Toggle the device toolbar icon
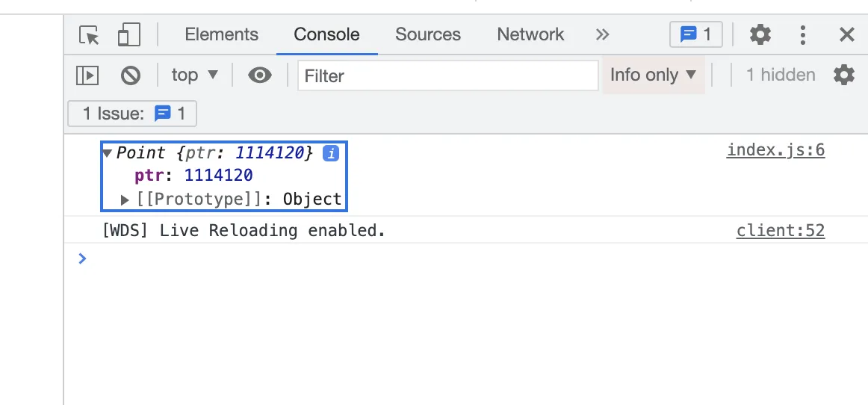The image size is (868, 405). pyautogui.click(x=129, y=35)
